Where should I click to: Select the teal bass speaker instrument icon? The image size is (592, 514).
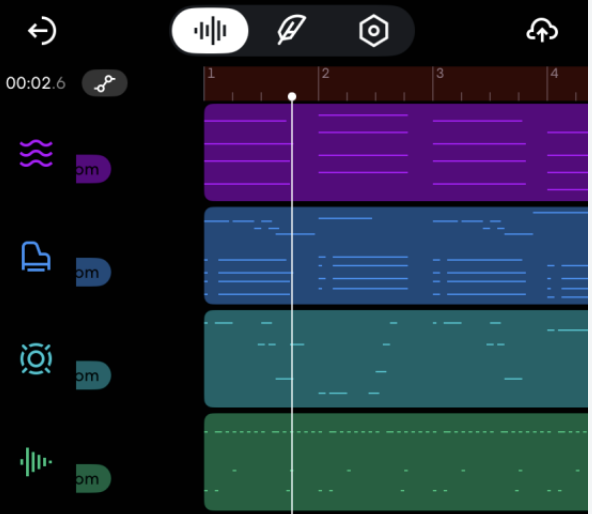coord(36,359)
